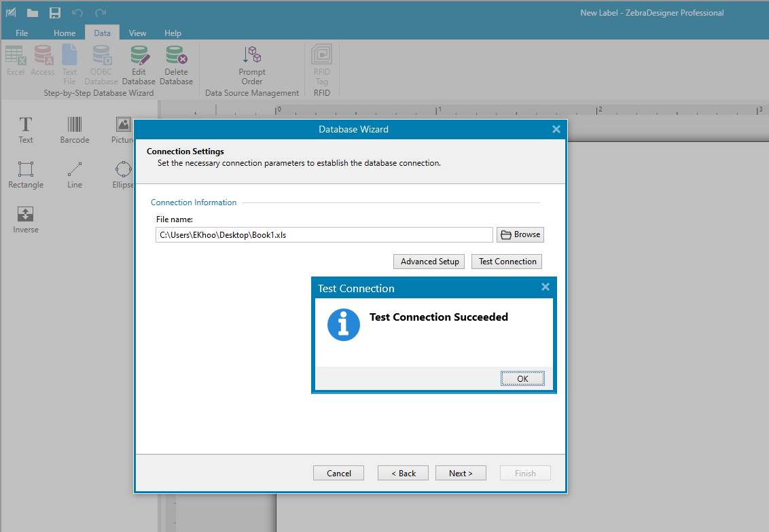Choose Delete Database in the ribbon
769x532 pixels.
coord(176,65)
